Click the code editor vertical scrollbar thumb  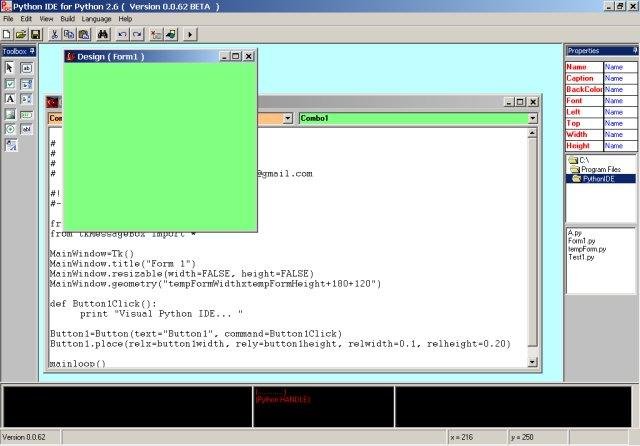[532, 242]
